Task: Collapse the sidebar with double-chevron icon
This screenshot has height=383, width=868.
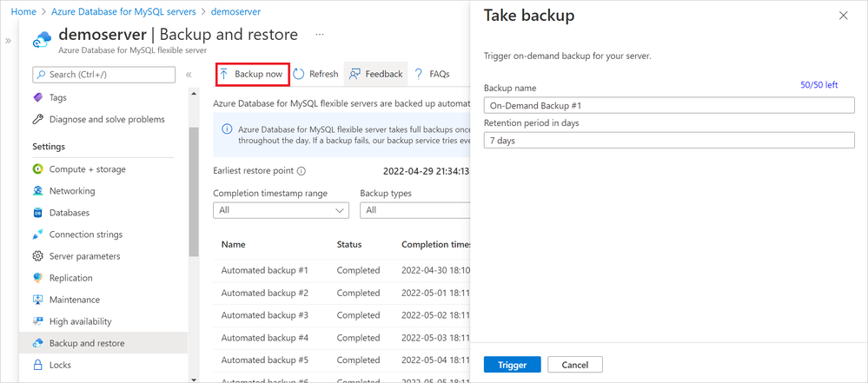Action: pos(189,75)
